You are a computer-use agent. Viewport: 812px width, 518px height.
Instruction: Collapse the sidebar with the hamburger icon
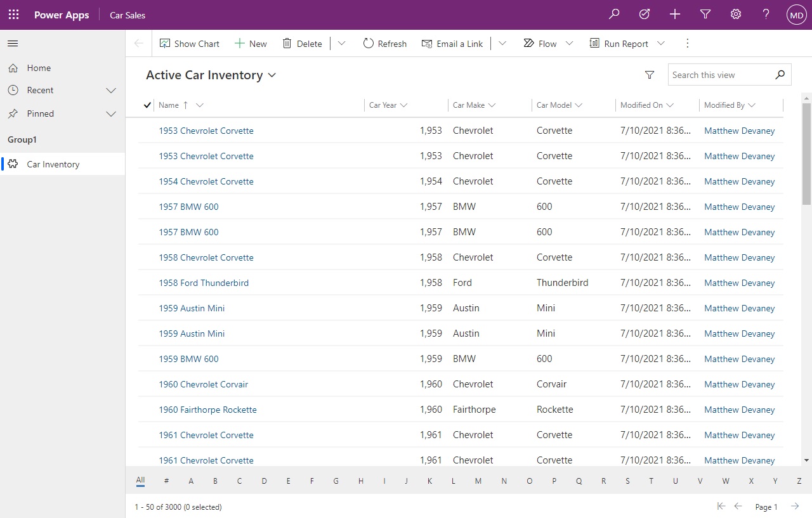click(13, 43)
